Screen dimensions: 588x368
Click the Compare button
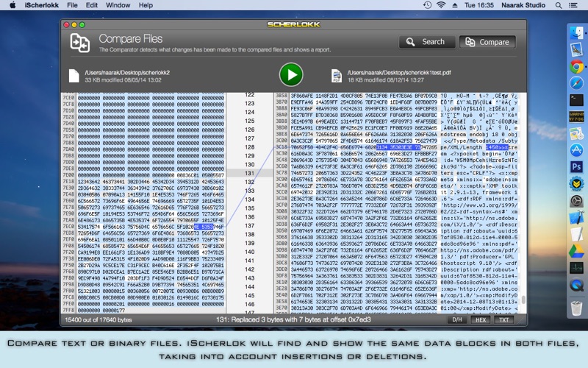tap(488, 42)
